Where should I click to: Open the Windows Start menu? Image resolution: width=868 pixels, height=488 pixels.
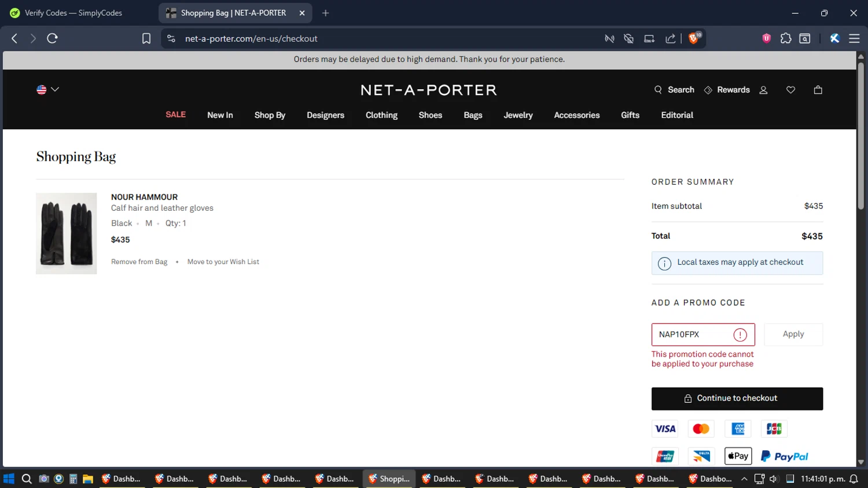9,479
